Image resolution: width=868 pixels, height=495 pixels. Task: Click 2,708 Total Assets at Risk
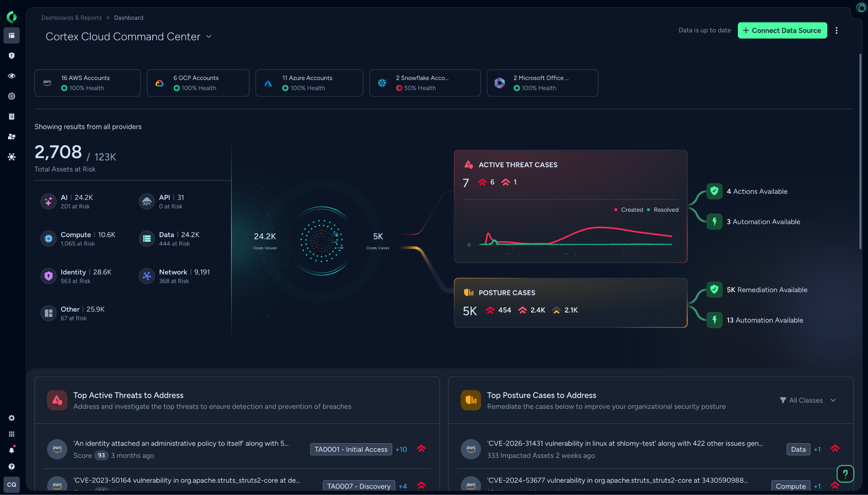[58, 152]
